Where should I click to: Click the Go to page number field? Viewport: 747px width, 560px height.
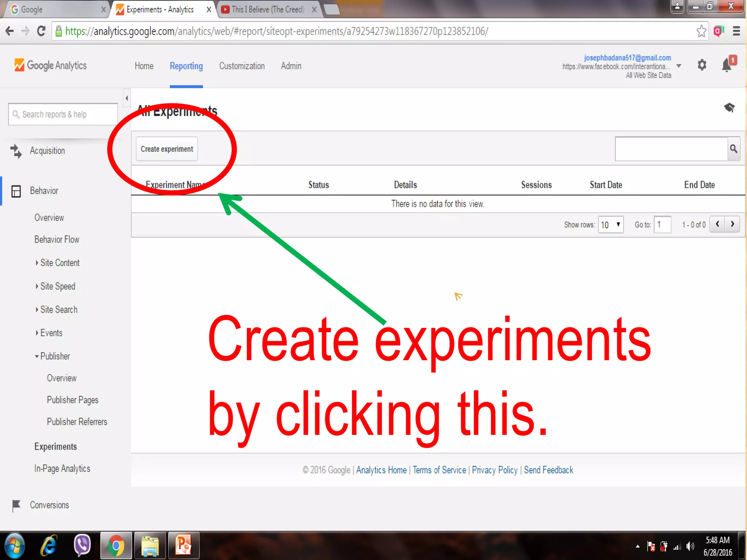point(662,224)
